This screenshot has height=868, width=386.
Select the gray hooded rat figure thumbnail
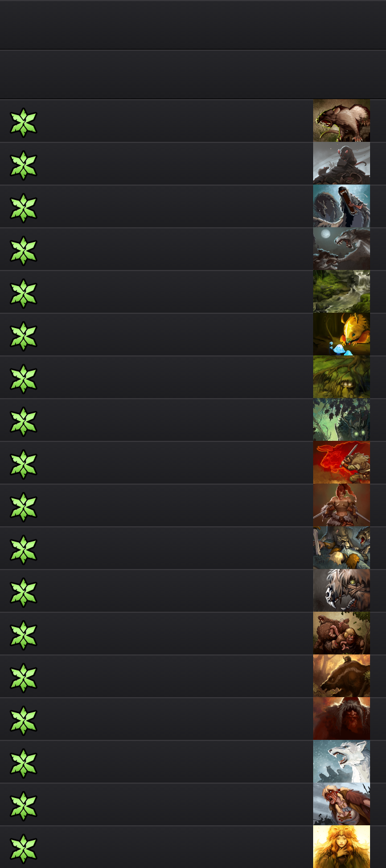point(342,163)
